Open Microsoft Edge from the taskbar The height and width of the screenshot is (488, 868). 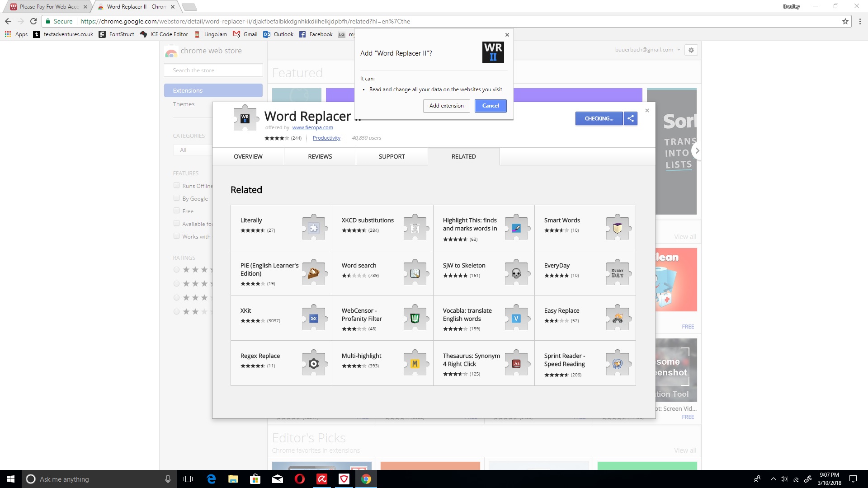coord(211,479)
